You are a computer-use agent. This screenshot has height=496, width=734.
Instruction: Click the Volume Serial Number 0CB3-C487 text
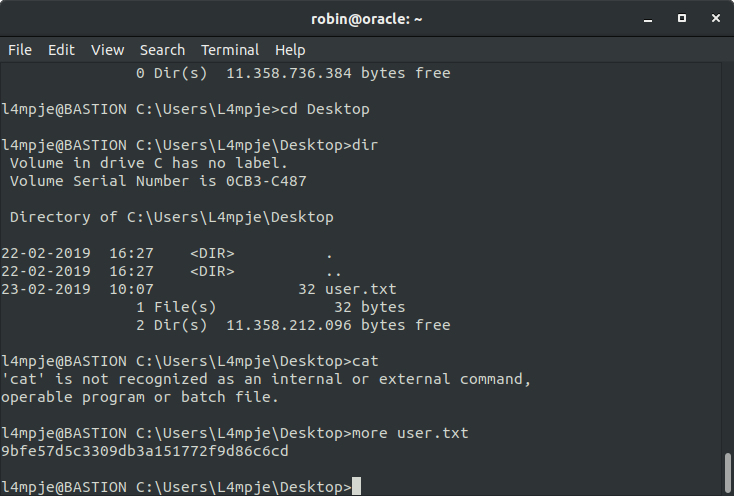pos(158,181)
